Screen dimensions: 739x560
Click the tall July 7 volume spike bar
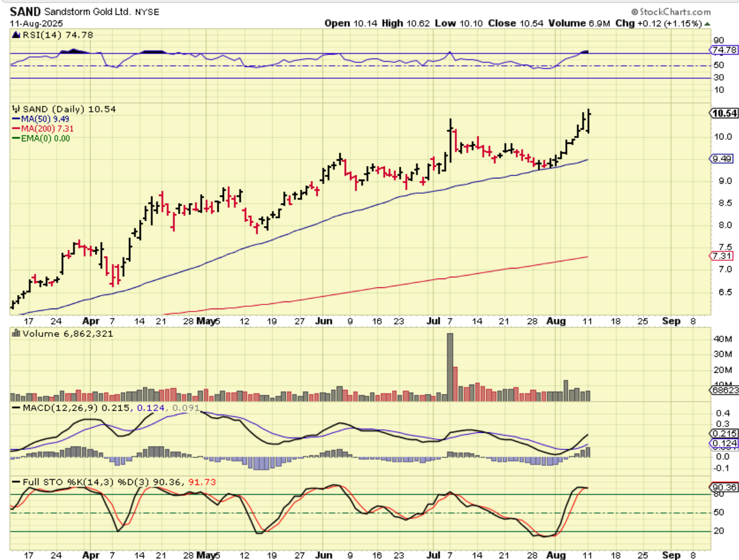(x=450, y=367)
